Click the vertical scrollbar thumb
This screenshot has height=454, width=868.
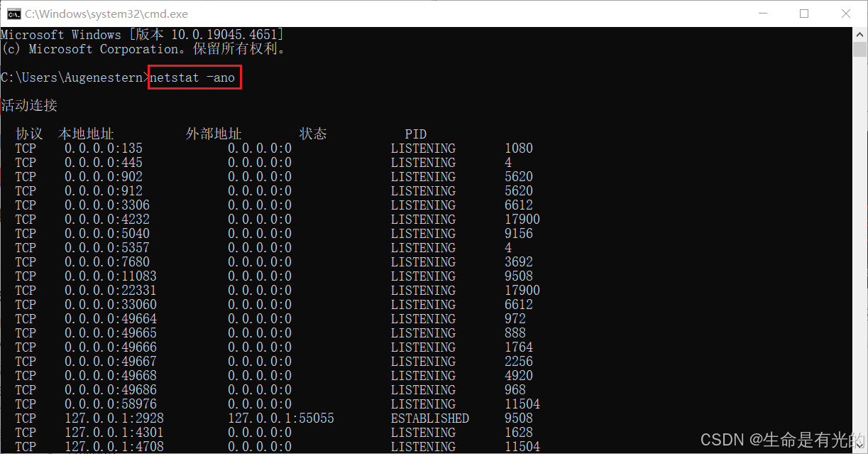(x=860, y=49)
